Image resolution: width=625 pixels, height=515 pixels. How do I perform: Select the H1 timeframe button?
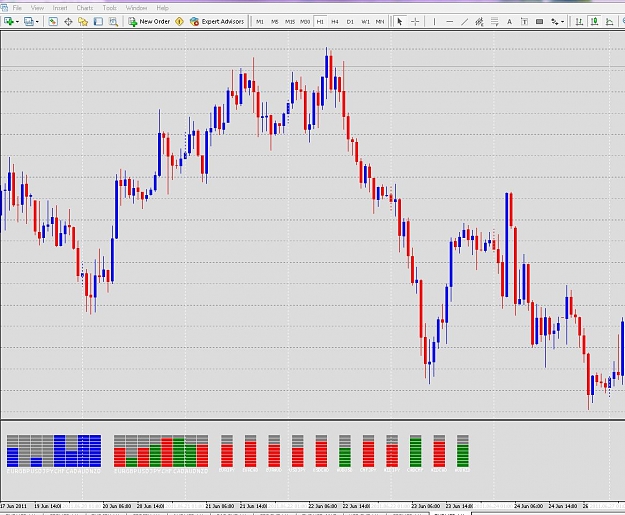[x=320, y=22]
